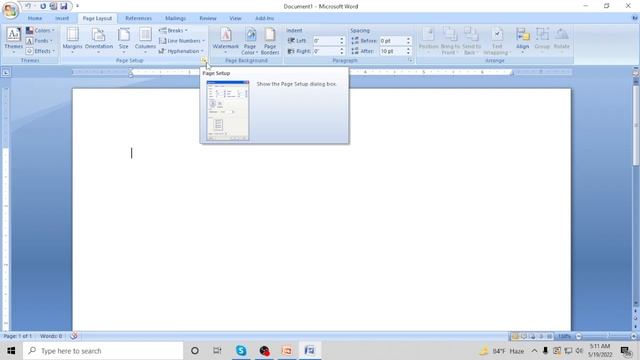Click the Words count in status bar

tap(51, 336)
